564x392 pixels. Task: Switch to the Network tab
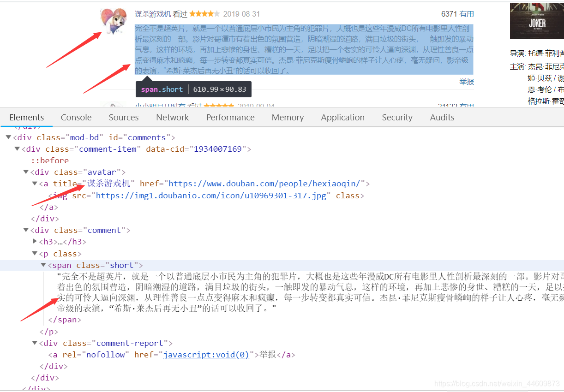173,118
